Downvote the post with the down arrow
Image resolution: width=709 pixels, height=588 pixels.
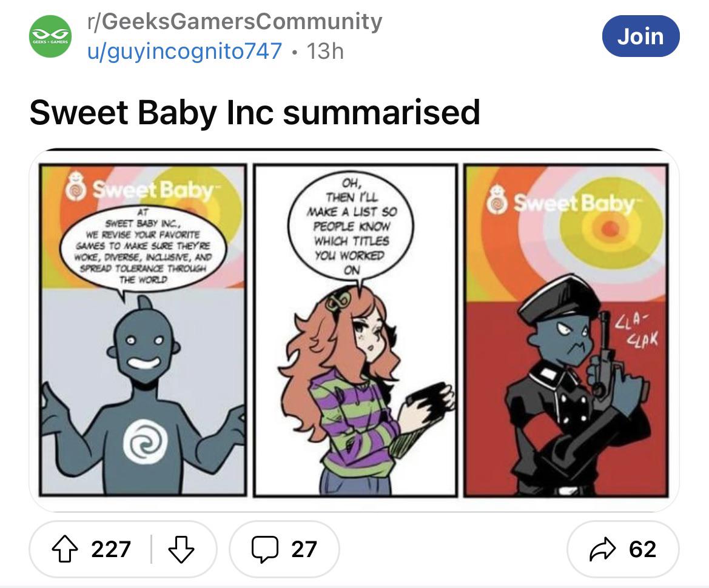181,549
